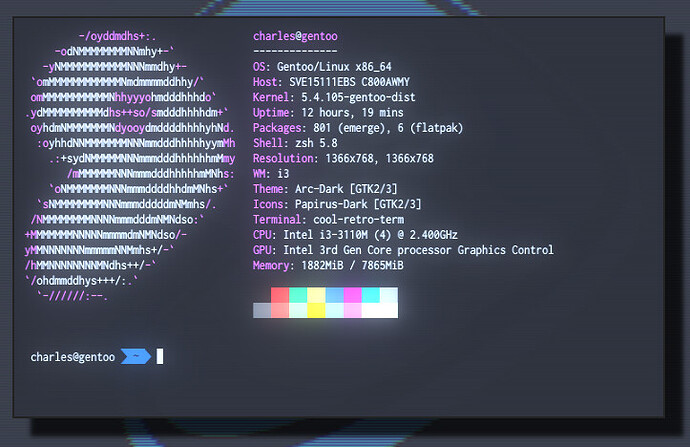Image resolution: width=690 pixels, height=447 pixels.
Task: Click the Memory: 1882MiB / 7865MiB line
Action: (328, 265)
